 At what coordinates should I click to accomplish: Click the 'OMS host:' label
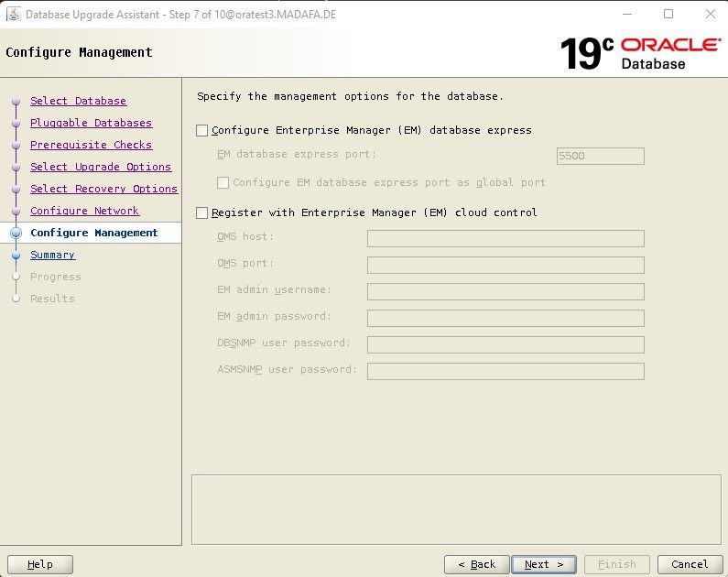(245, 236)
